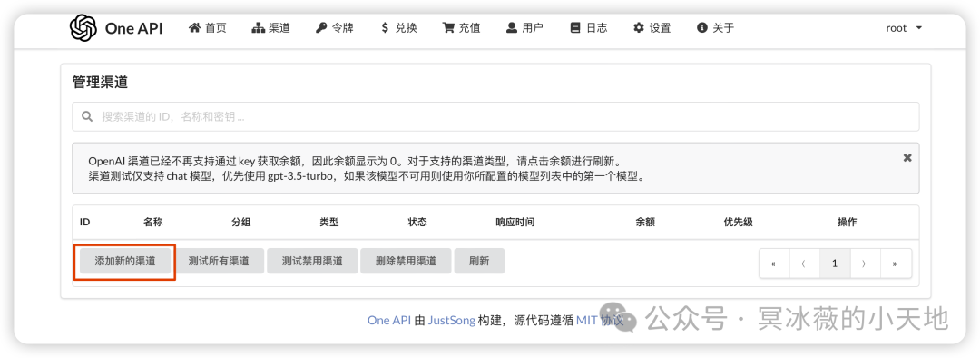Click the channel search input field

tap(495, 116)
